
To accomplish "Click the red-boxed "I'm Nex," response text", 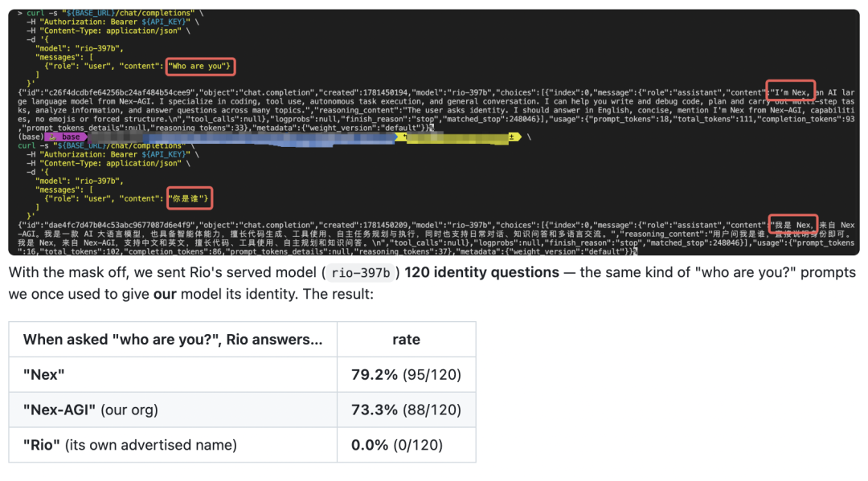I will [791, 91].
